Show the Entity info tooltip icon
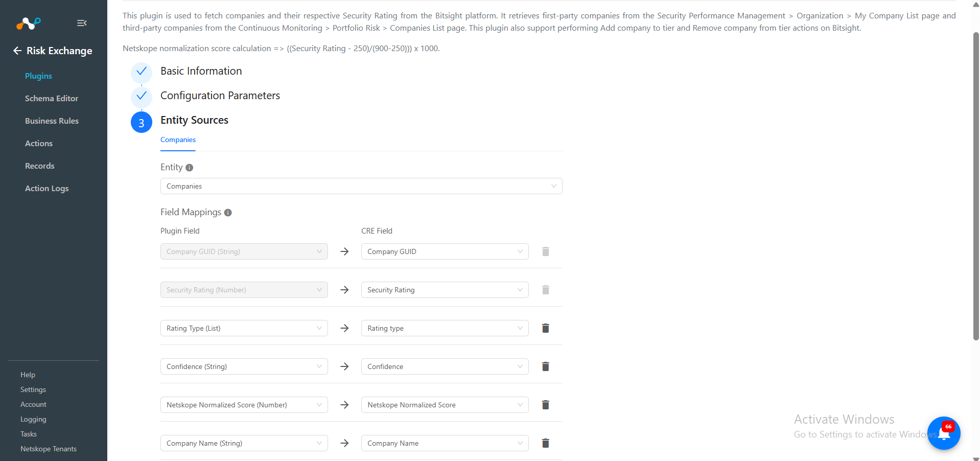 [x=189, y=168]
